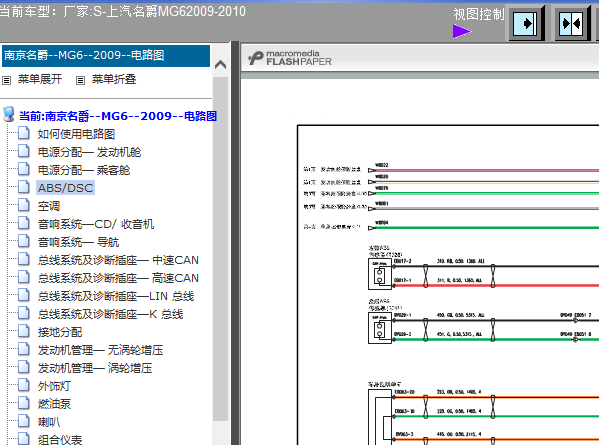This screenshot has height=445, width=599.
Task: Click the page icon next to 空调
Action: [24, 204]
